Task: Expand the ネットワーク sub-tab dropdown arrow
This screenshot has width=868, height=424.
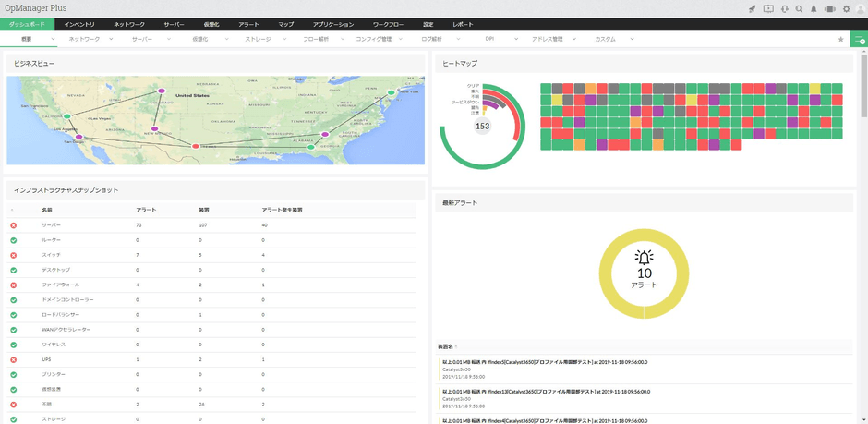Action: coord(111,40)
